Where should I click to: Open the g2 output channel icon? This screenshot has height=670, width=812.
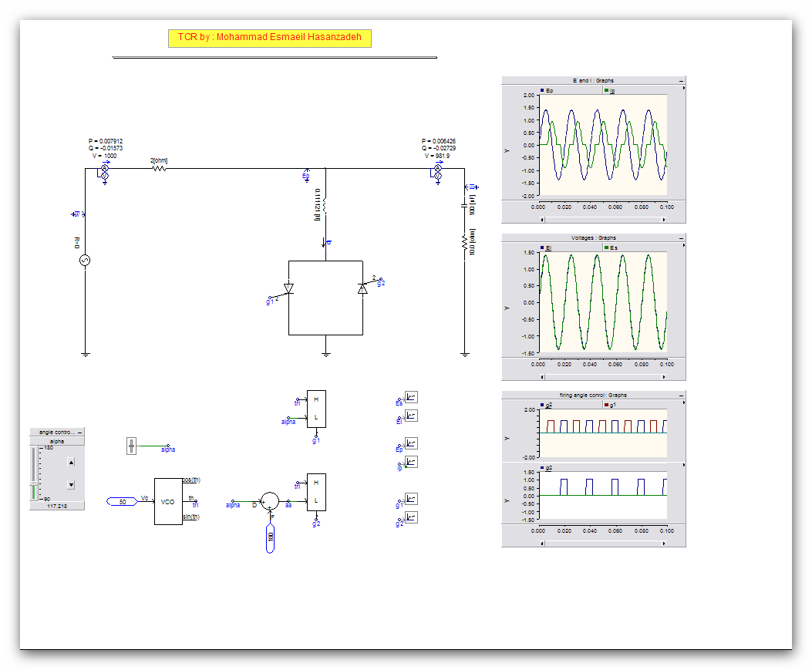point(411,517)
